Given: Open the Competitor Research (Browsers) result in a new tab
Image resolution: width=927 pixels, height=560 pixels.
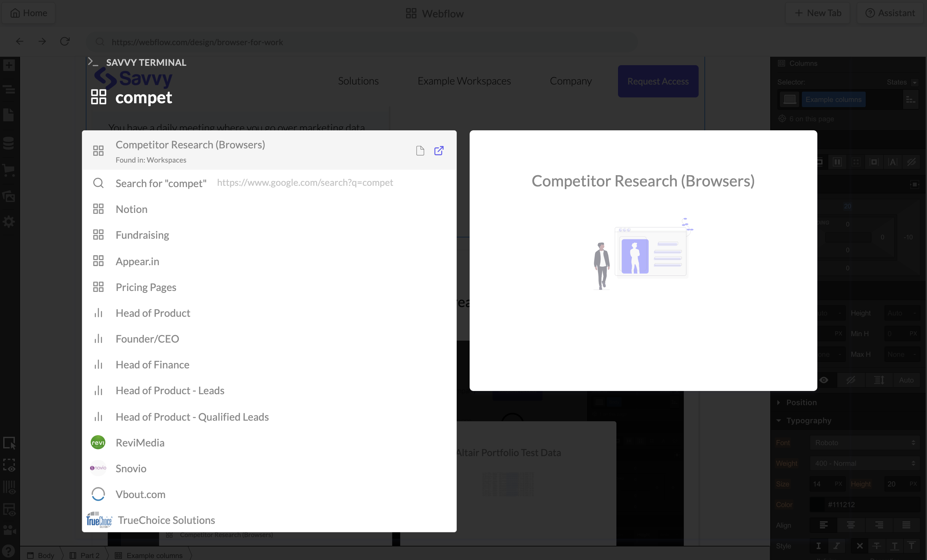Looking at the screenshot, I should tap(439, 151).
